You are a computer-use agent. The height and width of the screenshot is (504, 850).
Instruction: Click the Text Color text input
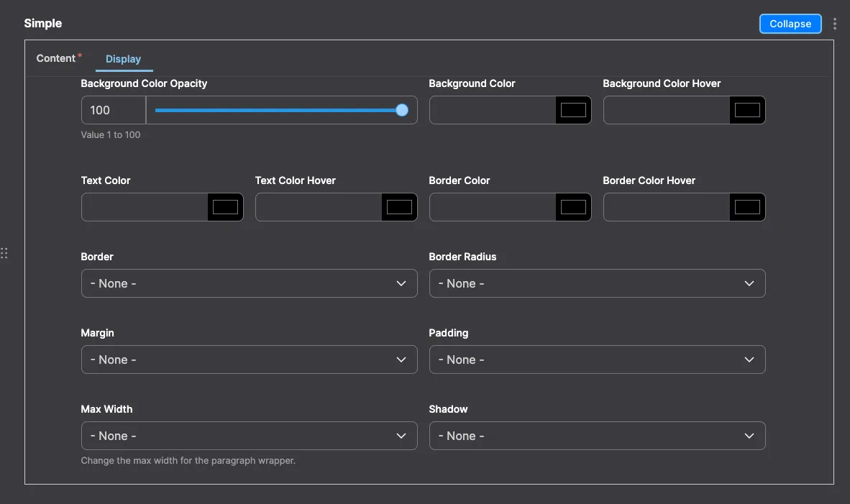coord(145,207)
